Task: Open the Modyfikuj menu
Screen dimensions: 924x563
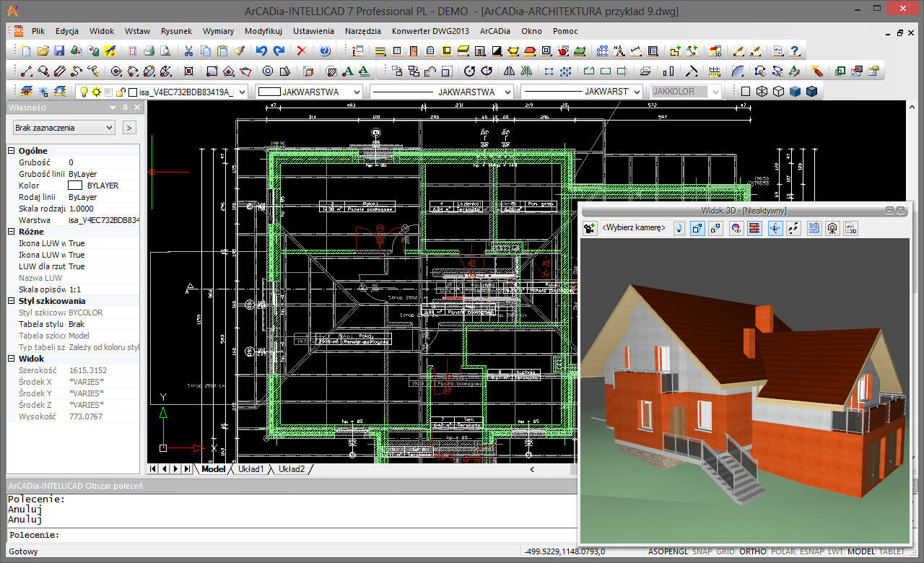Action: point(263,31)
